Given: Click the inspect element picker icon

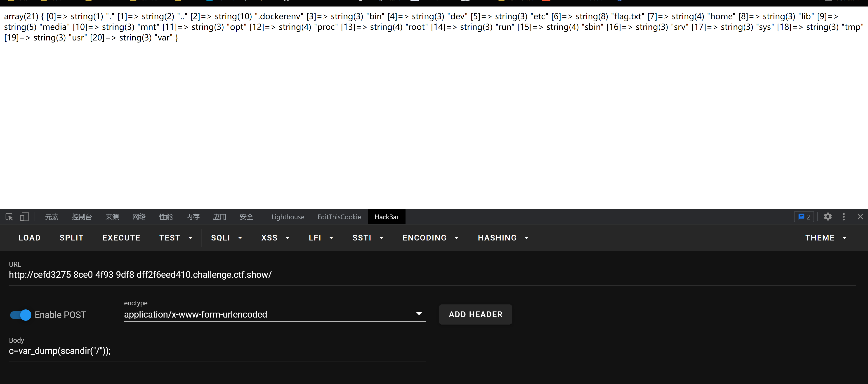Looking at the screenshot, I should point(9,217).
